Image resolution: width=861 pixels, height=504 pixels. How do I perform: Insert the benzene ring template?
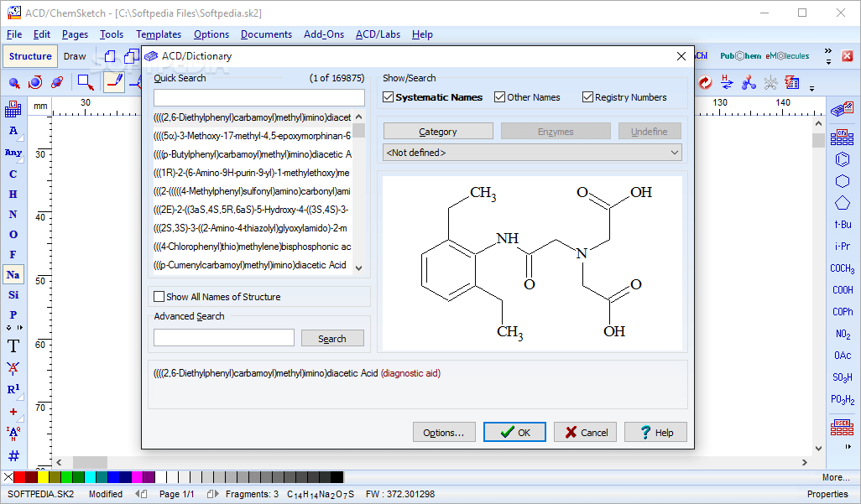coord(843,159)
